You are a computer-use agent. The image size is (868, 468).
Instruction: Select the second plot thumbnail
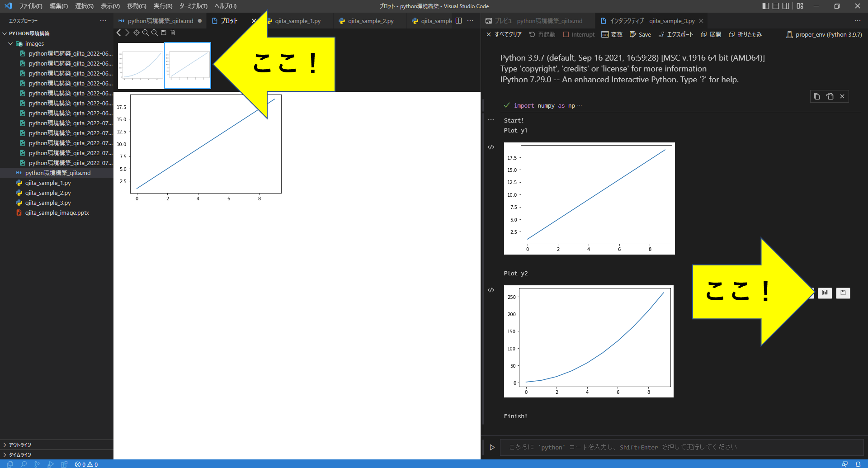click(x=187, y=65)
